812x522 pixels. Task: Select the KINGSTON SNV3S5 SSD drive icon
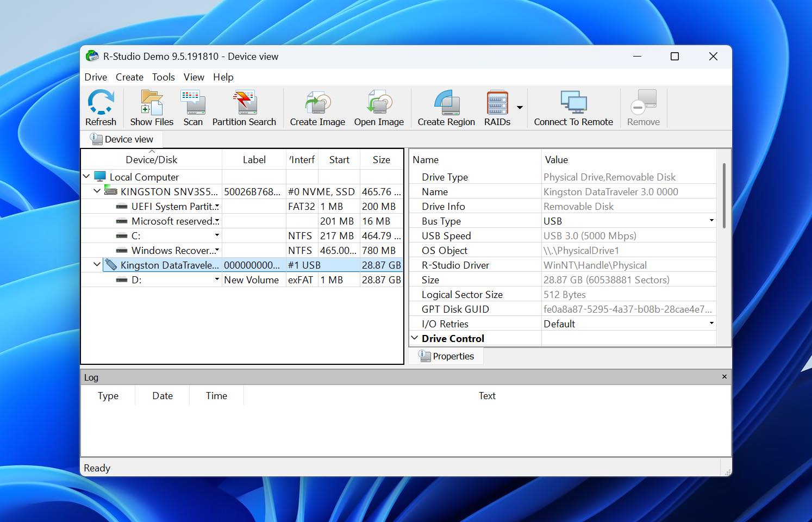tap(111, 191)
